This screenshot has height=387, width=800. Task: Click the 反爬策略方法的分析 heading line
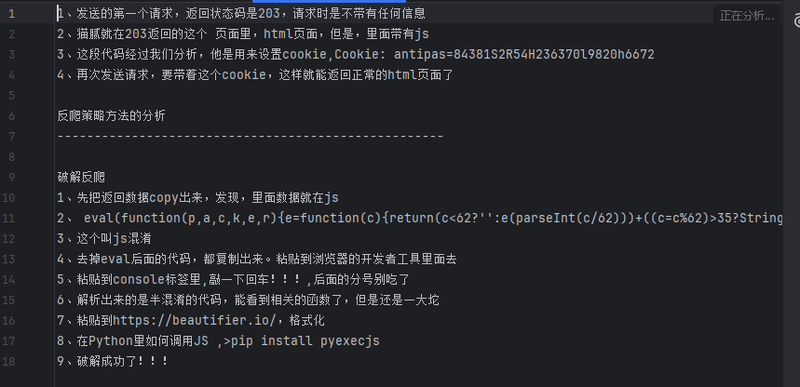pyautogui.click(x=111, y=116)
